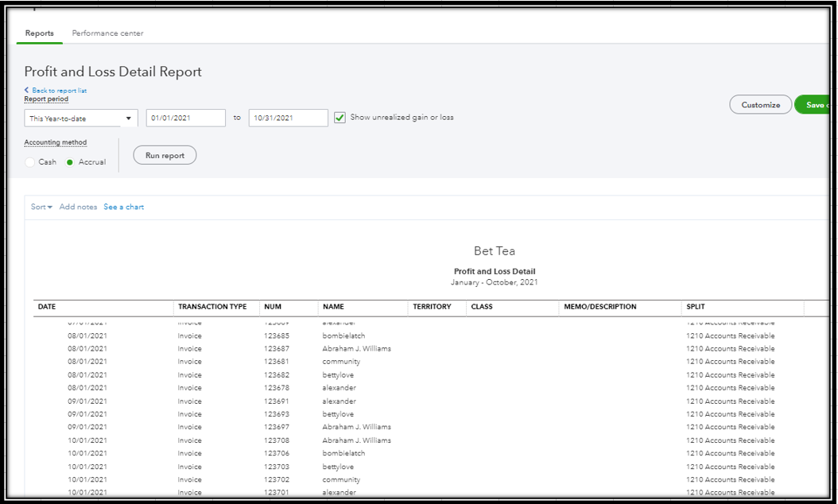Click Abraham J. Williams in invoice 123697 row
The width and height of the screenshot is (838, 504).
(x=356, y=427)
